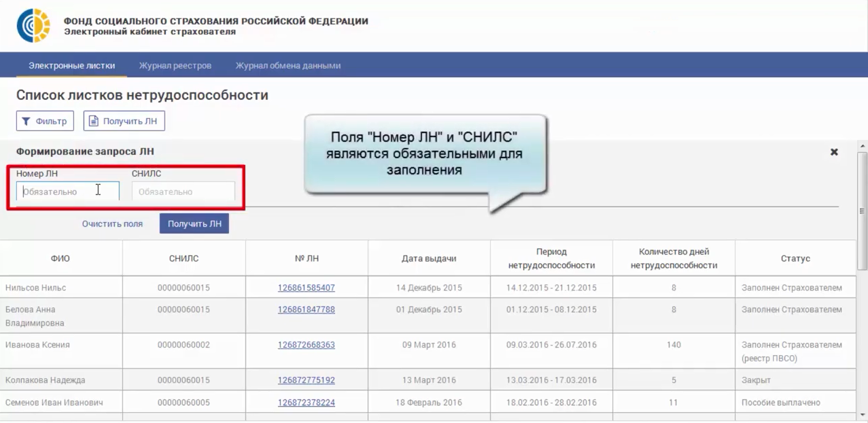The width and height of the screenshot is (868, 423).
Task: Switch to Электронные листки tab
Action: pyautogui.click(x=71, y=66)
